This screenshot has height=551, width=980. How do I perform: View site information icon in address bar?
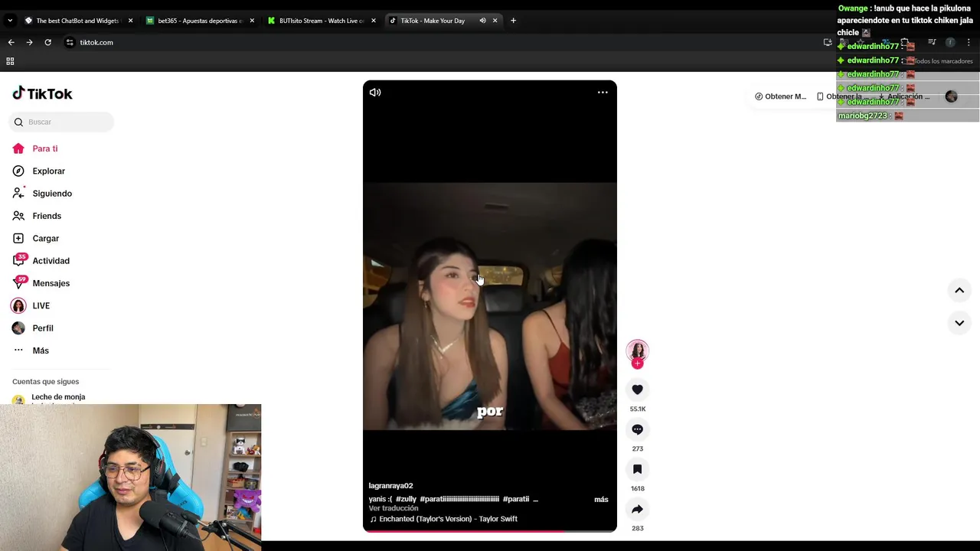70,42
